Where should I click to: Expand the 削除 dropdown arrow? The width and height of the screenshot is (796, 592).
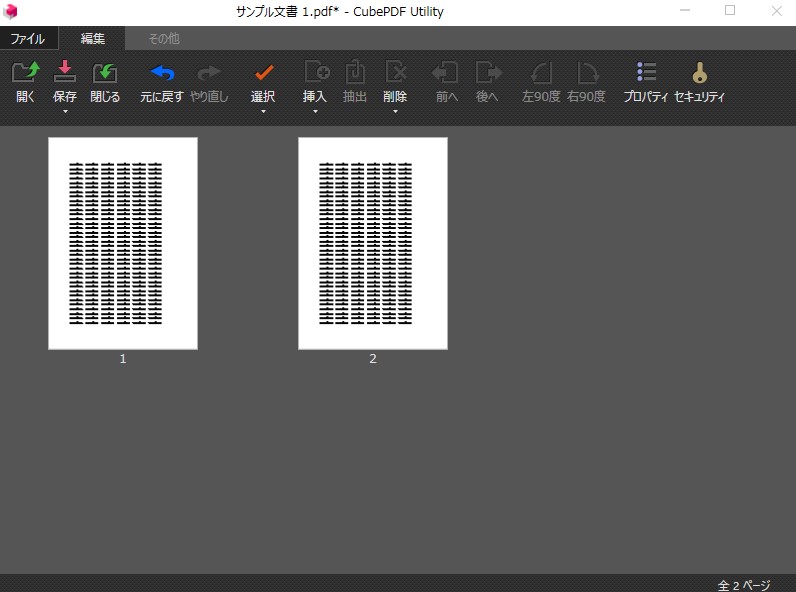(x=395, y=112)
